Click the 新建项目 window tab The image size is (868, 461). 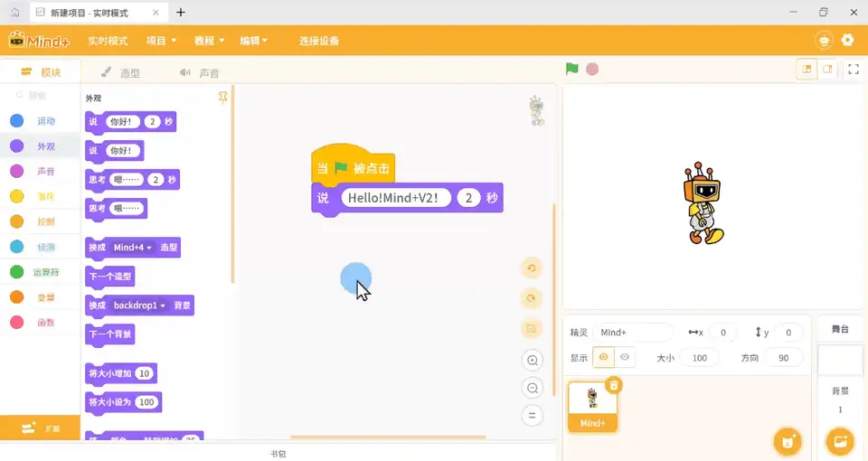tap(98, 13)
